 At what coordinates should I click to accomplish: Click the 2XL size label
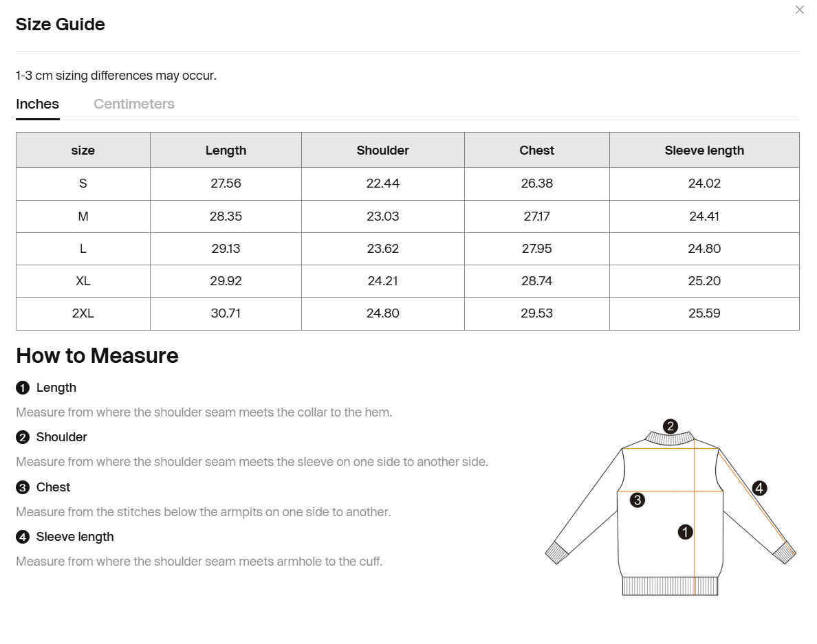point(83,313)
